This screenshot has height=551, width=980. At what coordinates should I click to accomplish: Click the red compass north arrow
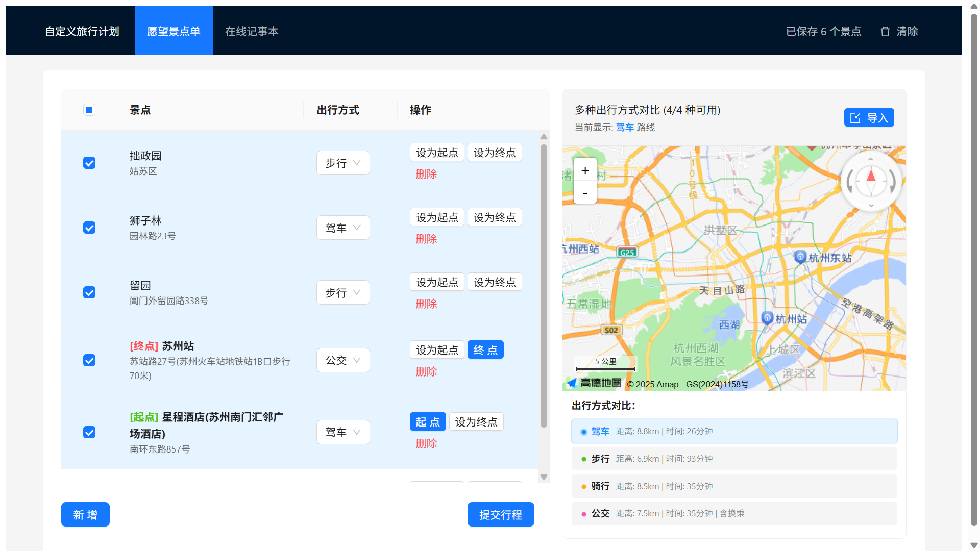pyautogui.click(x=871, y=177)
